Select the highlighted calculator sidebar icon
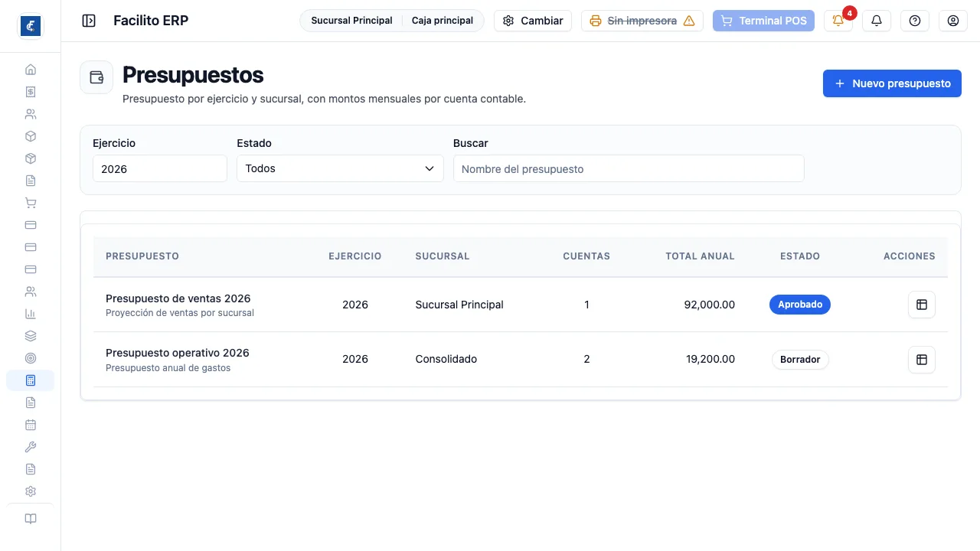Screen dimensions: 980x551 31,380
